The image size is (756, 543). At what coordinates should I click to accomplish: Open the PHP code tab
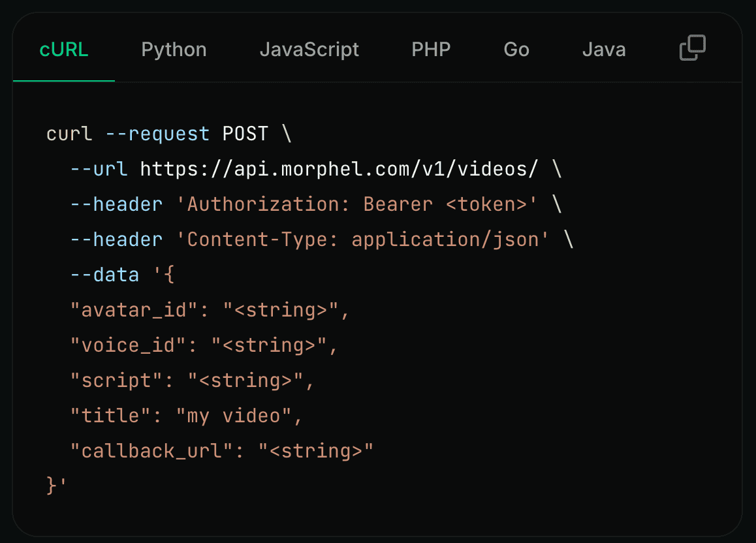click(431, 50)
